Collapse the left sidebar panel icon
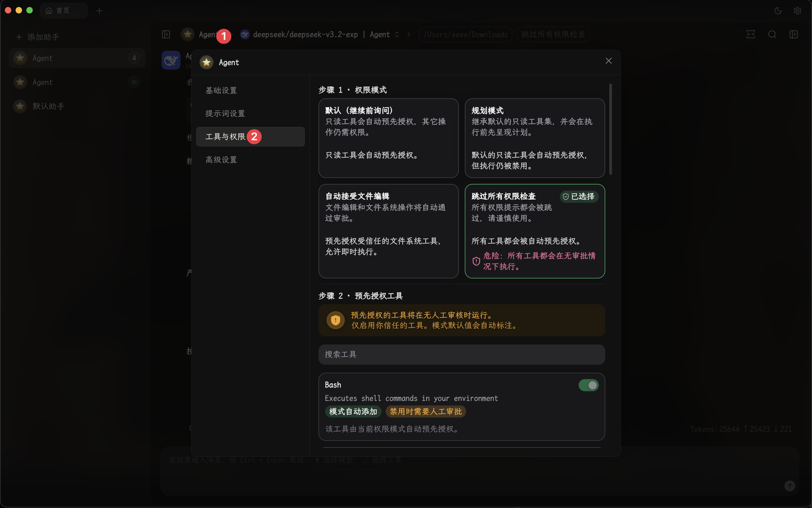 166,35
